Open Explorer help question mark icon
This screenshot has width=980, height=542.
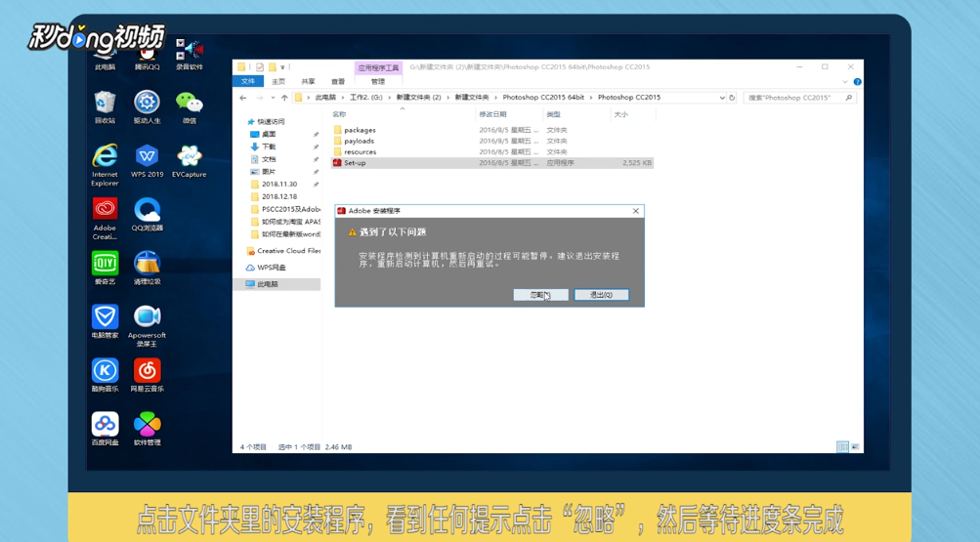[857, 82]
